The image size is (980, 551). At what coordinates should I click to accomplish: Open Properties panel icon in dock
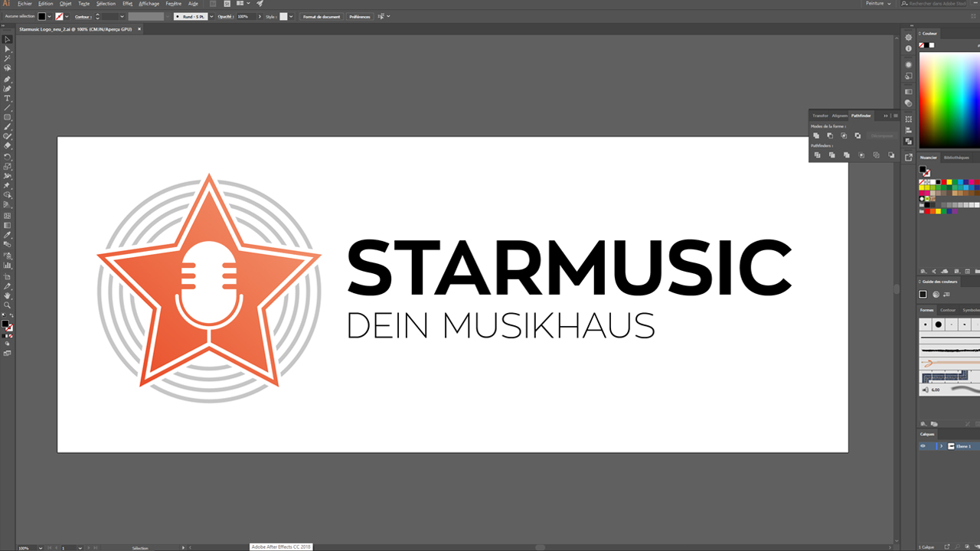point(909,37)
